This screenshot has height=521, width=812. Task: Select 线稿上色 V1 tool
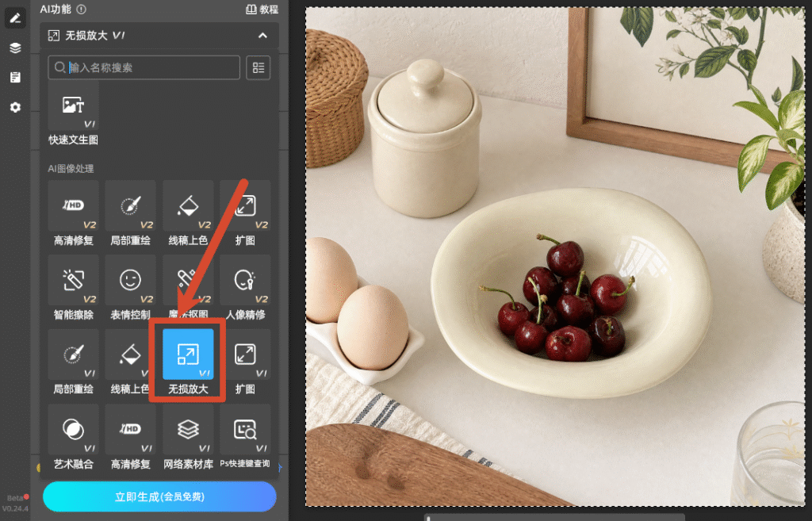tap(129, 362)
